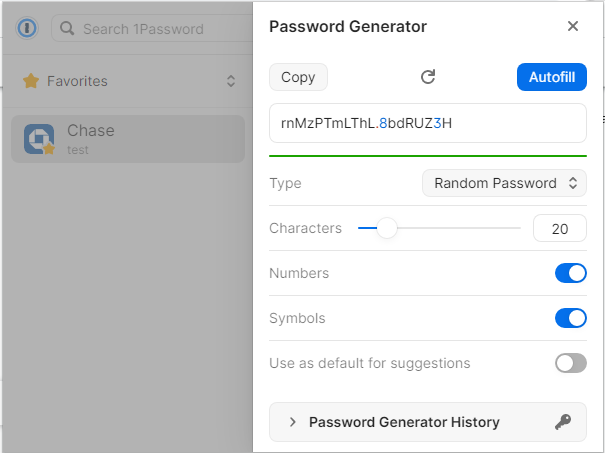Enable Use as default for suggestions

pos(570,363)
